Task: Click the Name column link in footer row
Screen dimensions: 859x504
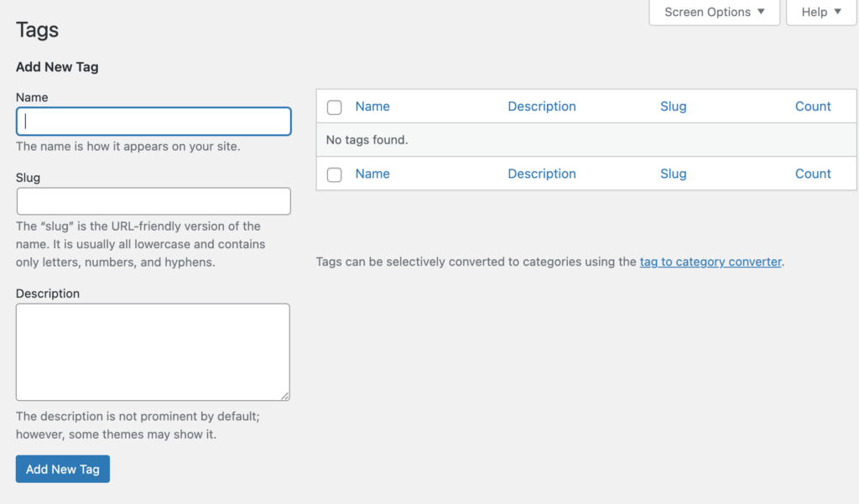Action: pyautogui.click(x=372, y=174)
